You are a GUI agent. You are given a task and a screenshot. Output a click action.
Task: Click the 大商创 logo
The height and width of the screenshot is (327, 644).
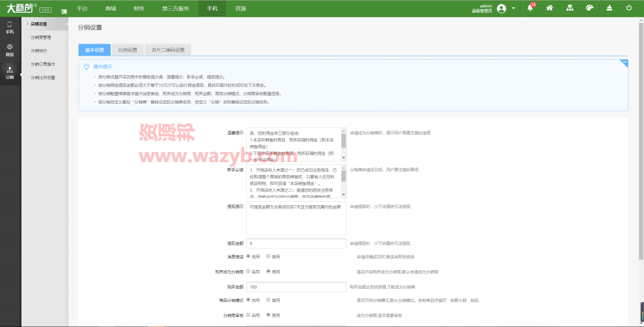[x=19, y=8]
